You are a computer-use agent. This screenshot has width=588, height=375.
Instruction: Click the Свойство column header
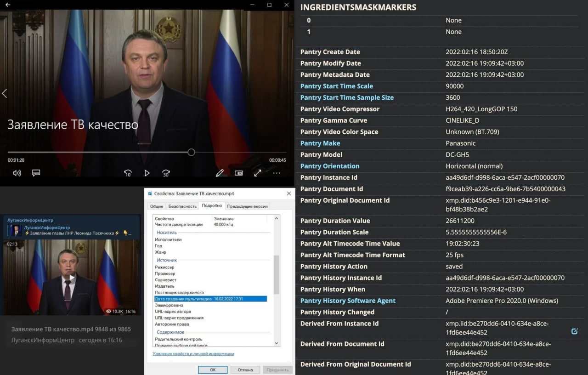[x=164, y=219]
